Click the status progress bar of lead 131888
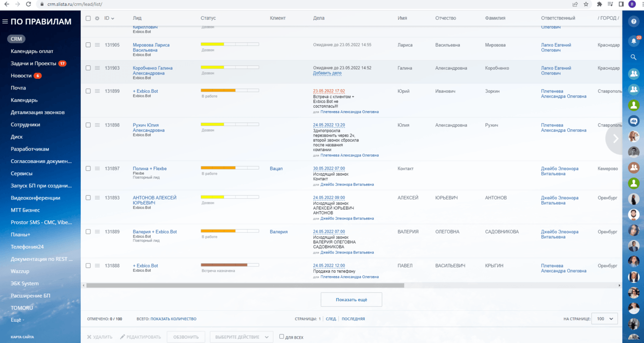 click(x=229, y=265)
